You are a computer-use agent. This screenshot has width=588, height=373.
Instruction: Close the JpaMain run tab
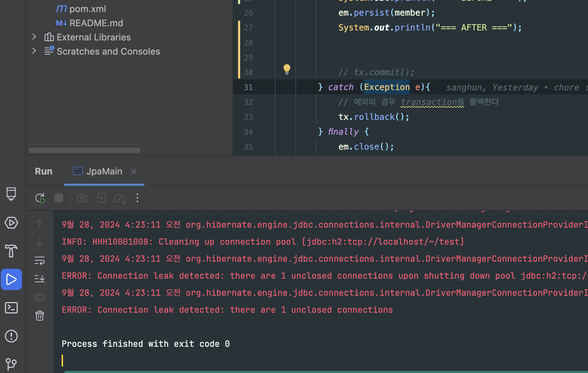[x=134, y=172]
